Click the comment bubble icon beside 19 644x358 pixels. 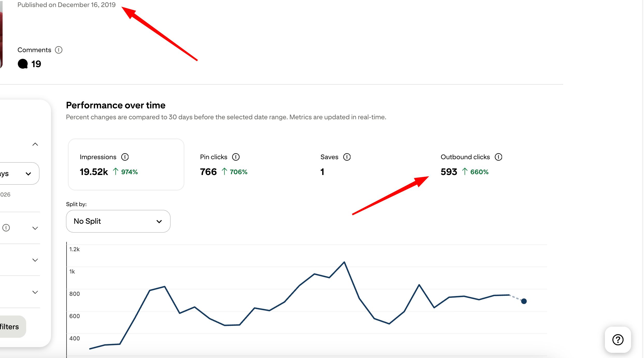(23, 64)
